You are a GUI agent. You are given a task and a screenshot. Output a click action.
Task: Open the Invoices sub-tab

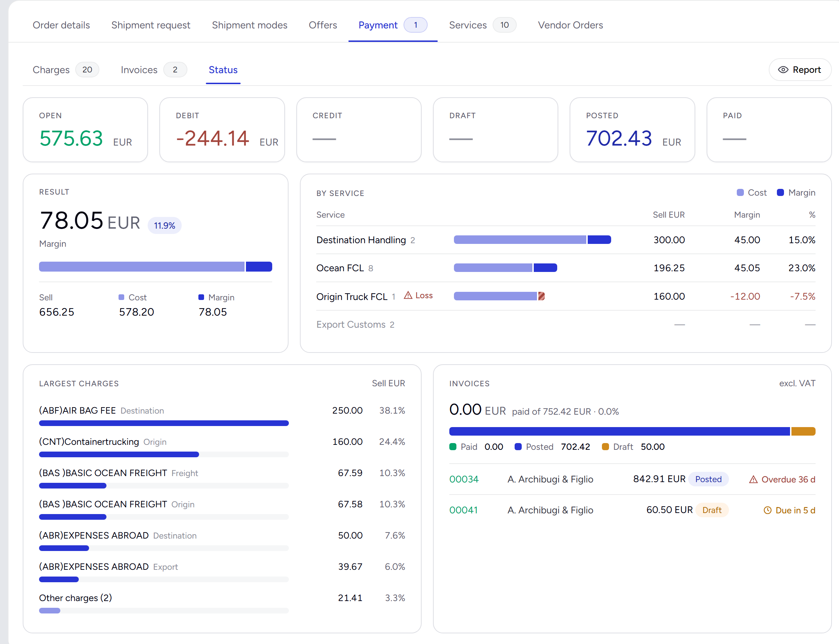[x=154, y=70]
